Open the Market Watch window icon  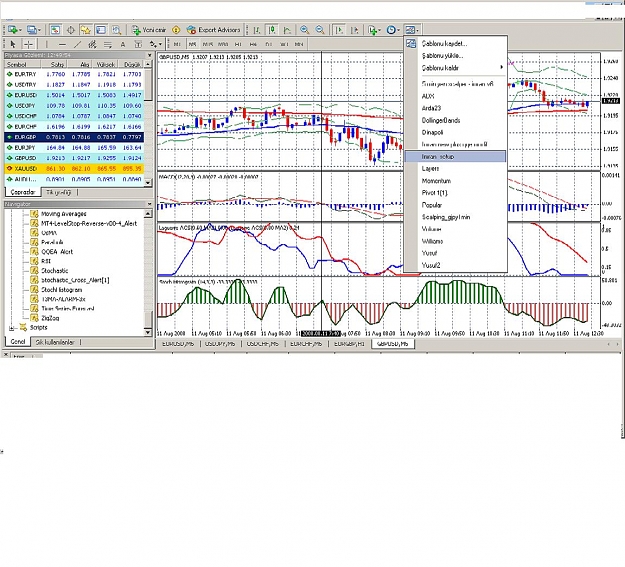click(55, 30)
